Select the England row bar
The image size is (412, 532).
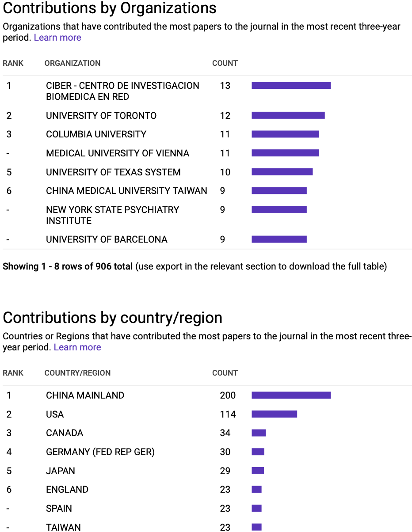(x=257, y=489)
